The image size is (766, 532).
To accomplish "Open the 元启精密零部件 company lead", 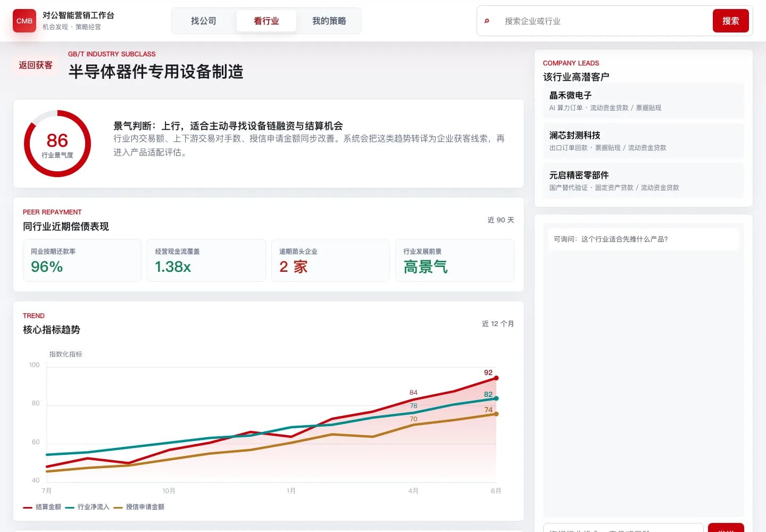I will 644,181.
